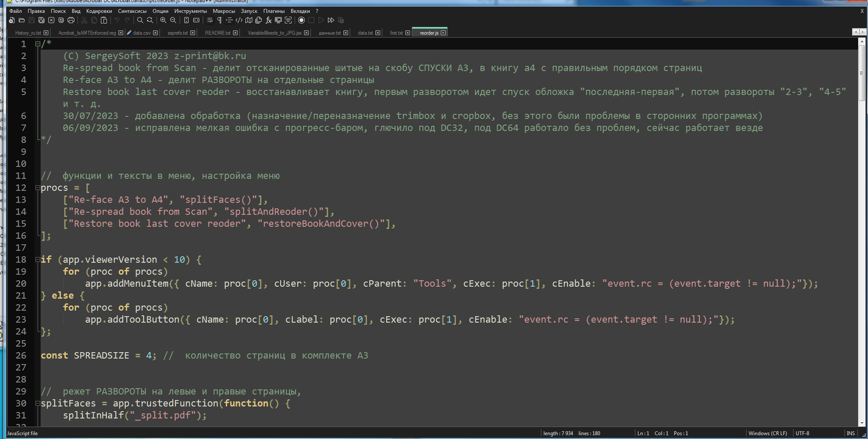Click the Undo arrow icon
868x439 pixels.
tap(117, 20)
